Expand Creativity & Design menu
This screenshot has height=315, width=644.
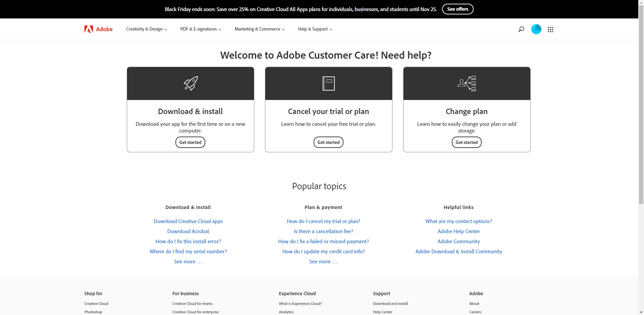146,29
